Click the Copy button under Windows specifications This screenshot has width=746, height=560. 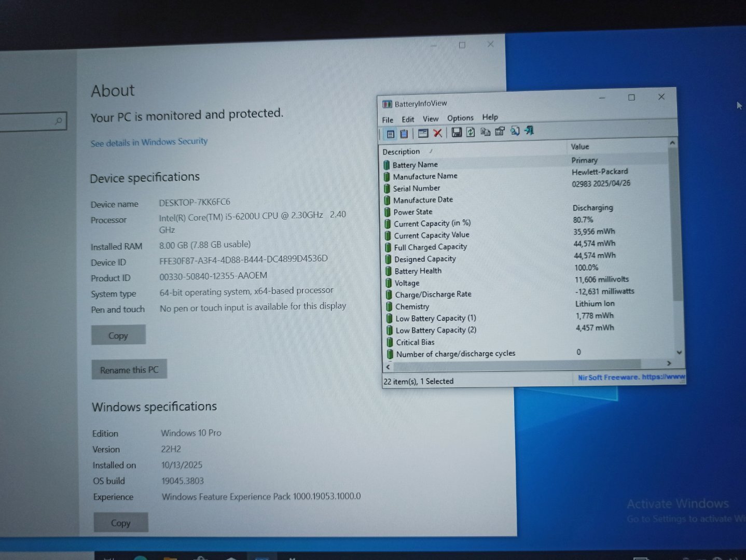[x=121, y=523]
